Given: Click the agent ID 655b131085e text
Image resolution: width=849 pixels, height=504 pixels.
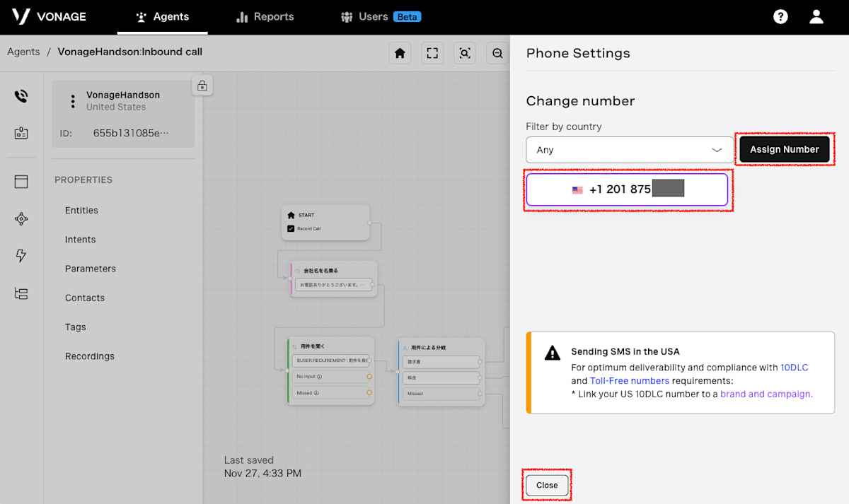Looking at the screenshot, I should click(131, 133).
